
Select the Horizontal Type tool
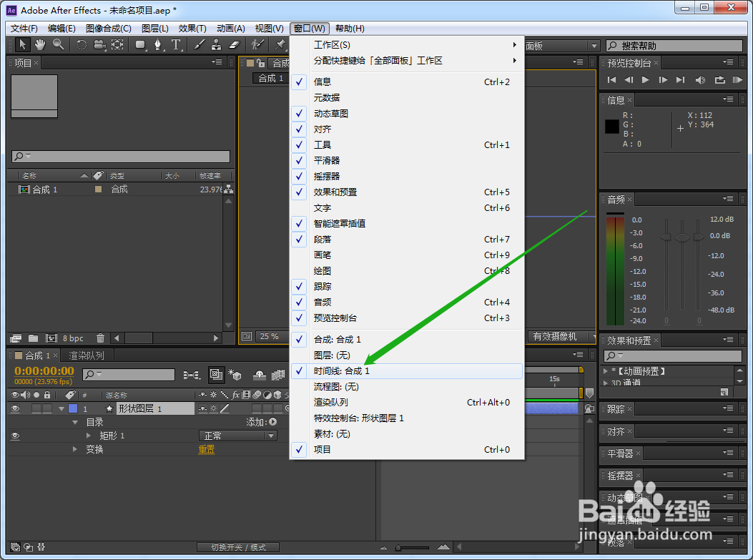(176, 45)
